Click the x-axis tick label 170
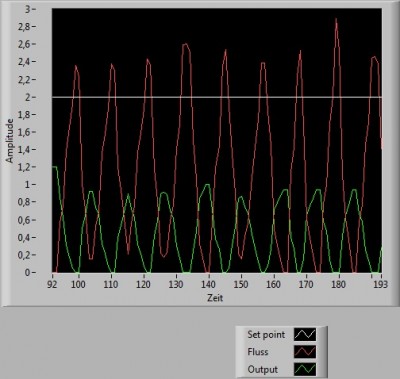The image size is (400, 379). [306, 284]
